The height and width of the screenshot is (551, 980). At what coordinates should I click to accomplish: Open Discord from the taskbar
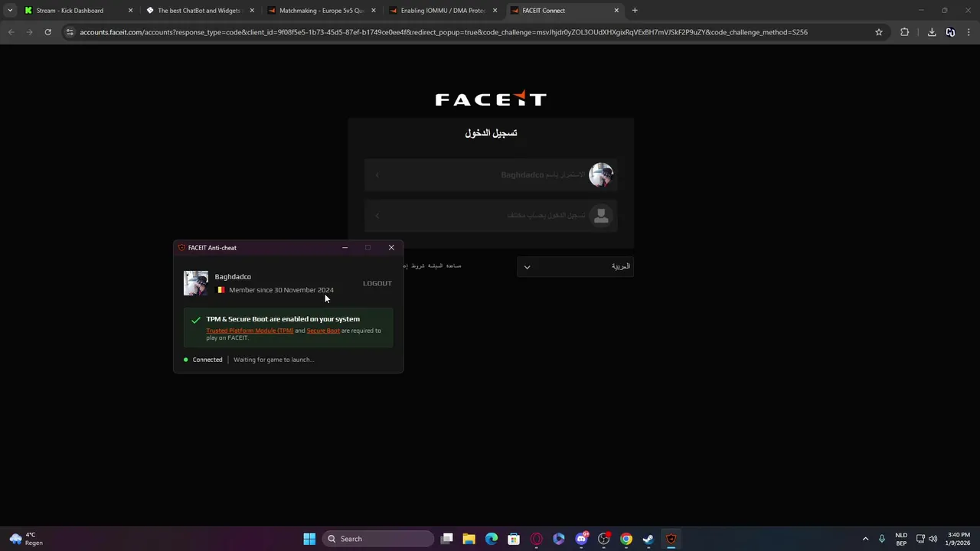pyautogui.click(x=581, y=539)
